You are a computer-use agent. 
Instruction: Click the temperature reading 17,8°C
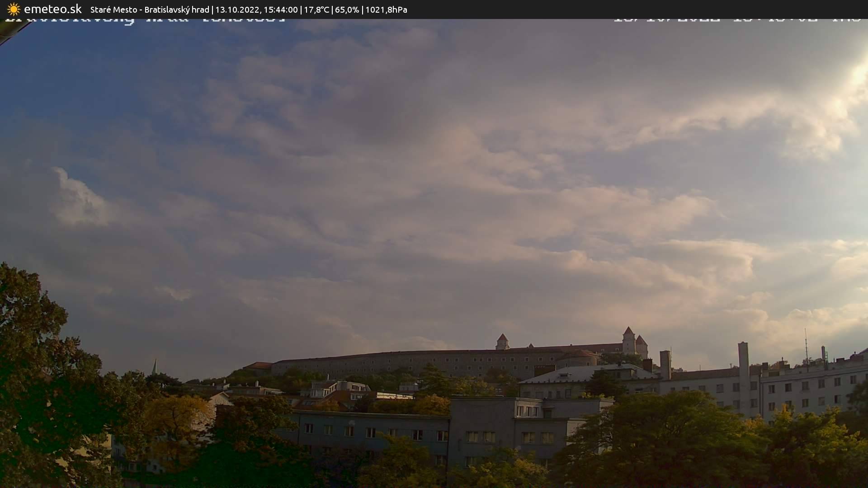tap(316, 9)
